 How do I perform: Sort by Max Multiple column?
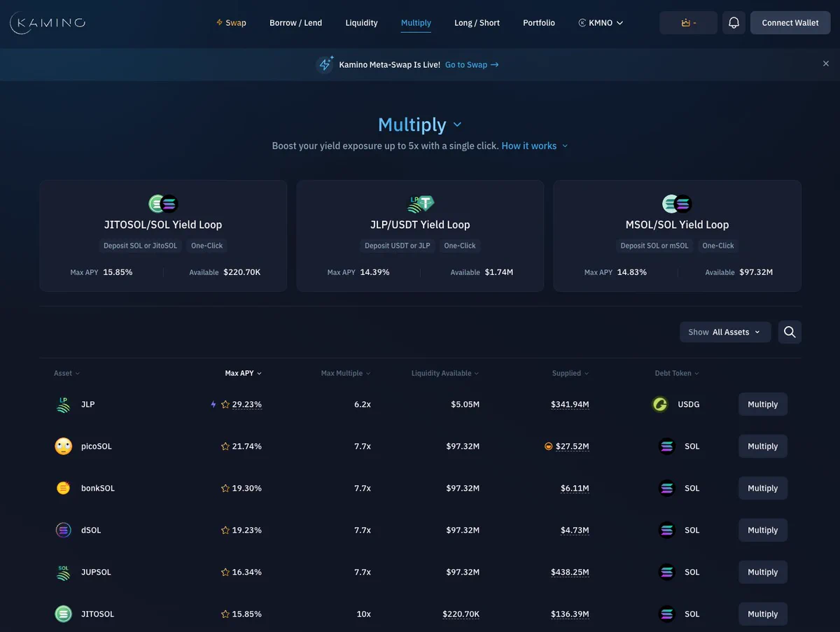tap(346, 373)
